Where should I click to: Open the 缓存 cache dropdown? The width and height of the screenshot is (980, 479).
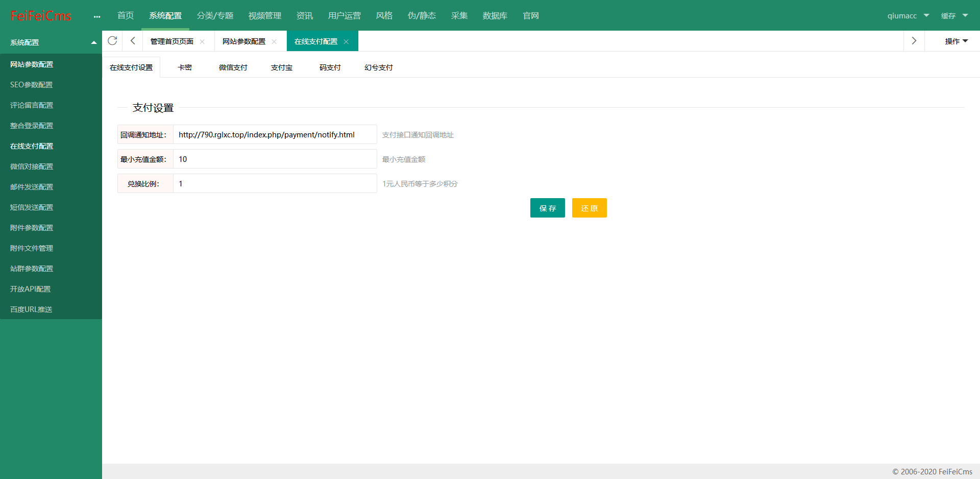click(954, 16)
